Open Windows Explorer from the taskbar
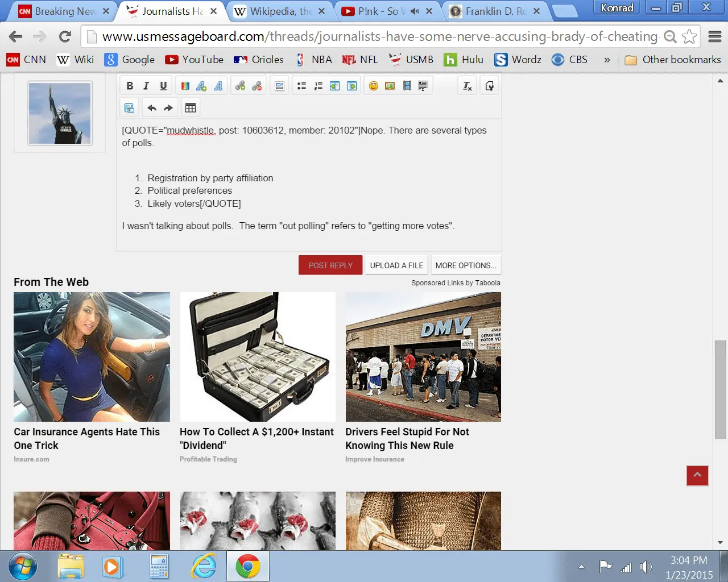This screenshot has height=582, width=728. [71, 567]
